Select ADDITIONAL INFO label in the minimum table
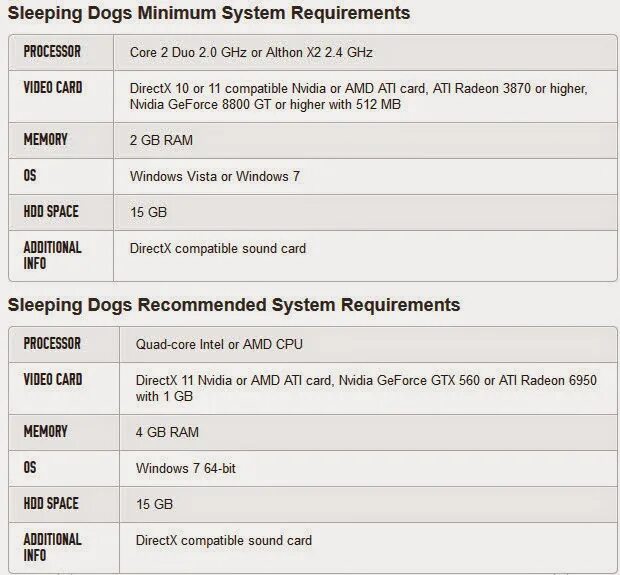This screenshot has height=575, width=620. pyautogui.click(x=52, y=255)
